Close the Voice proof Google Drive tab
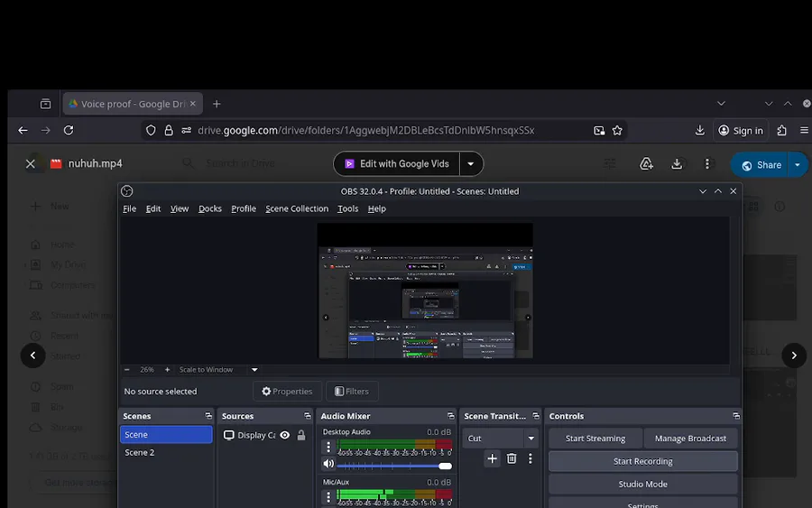 [193, 104]
